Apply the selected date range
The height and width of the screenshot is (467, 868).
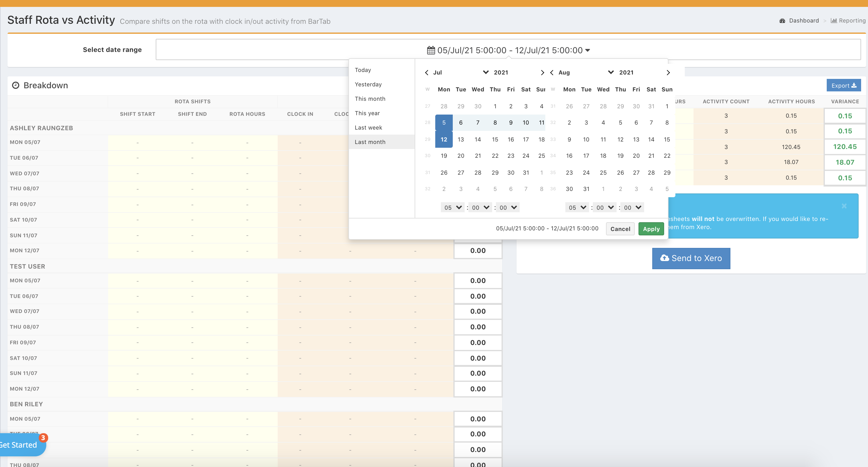click(651, 229)
